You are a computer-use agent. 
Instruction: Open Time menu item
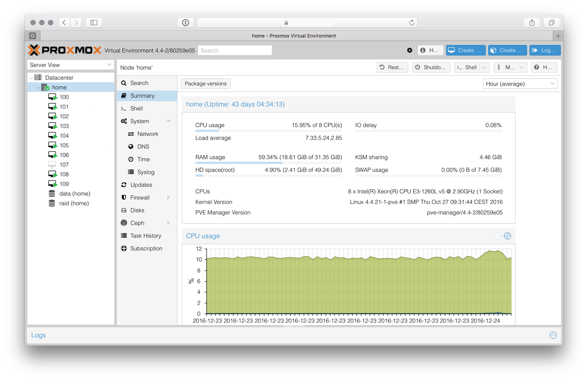pyautogui.click(x=147, y=159)
